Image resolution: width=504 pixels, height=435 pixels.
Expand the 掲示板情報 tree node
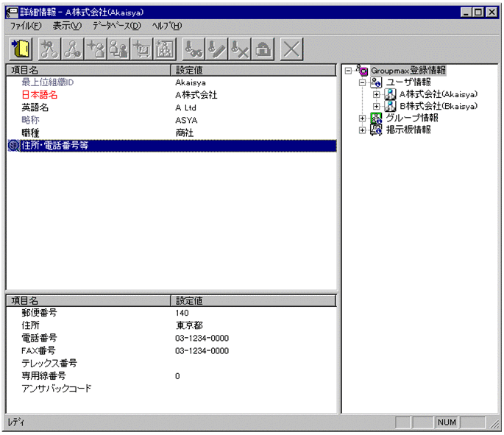(362, 130)
